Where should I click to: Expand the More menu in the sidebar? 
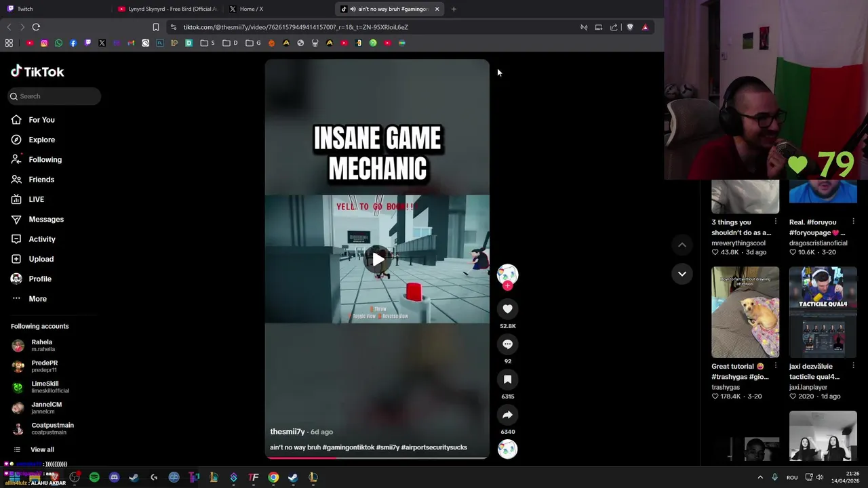28,299
